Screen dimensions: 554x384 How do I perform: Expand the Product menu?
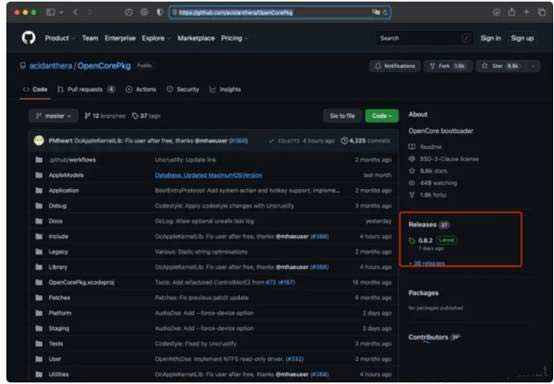tap(60, 38)
